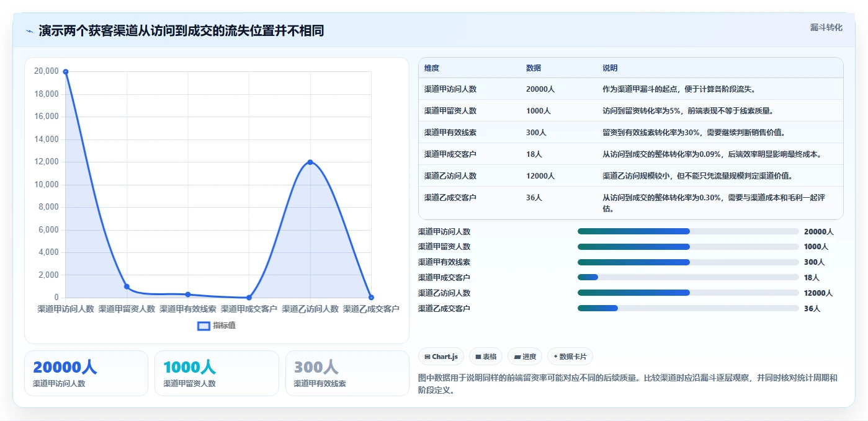868x421 pixels.
Task: Click the 渠道甲访问人数 progress bar
Action: [x=688, y=231]
